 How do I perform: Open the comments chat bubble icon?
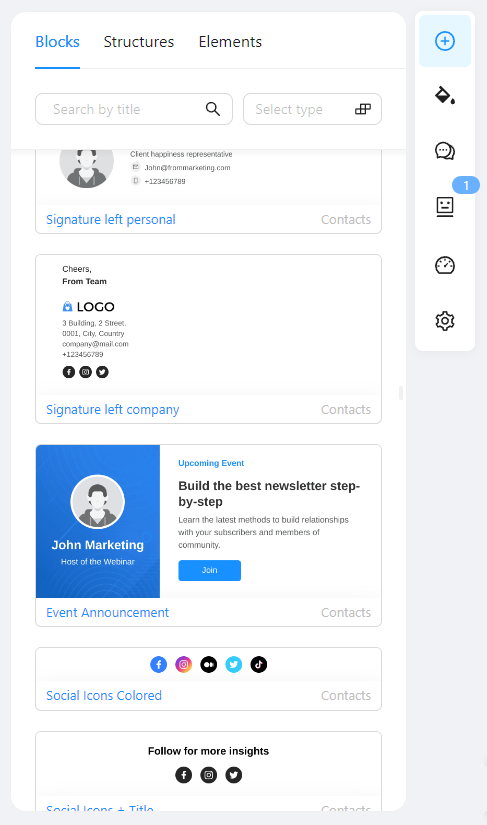tap(445, 151)
